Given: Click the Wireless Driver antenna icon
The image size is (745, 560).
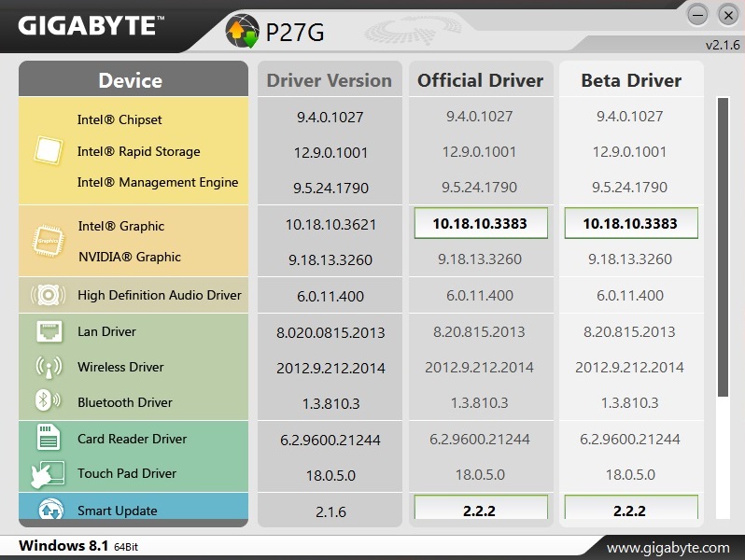Looking at the screenshot, I should tap(49, 367).
